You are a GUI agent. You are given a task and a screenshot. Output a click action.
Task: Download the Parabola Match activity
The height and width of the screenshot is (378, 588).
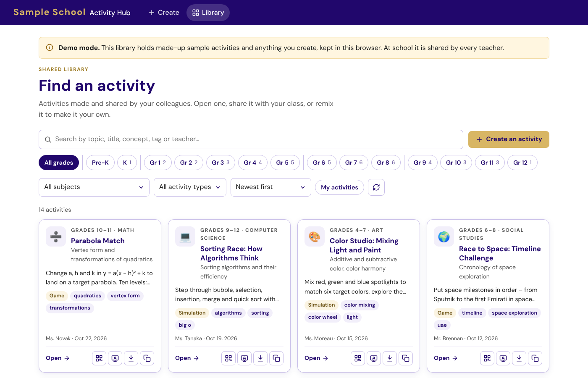131,358
